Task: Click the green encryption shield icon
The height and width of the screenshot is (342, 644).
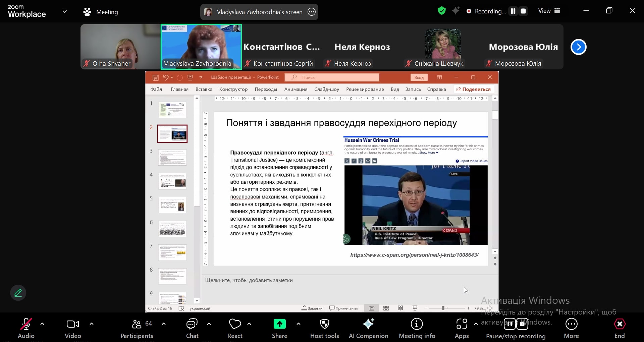Action: click(442, 11)
